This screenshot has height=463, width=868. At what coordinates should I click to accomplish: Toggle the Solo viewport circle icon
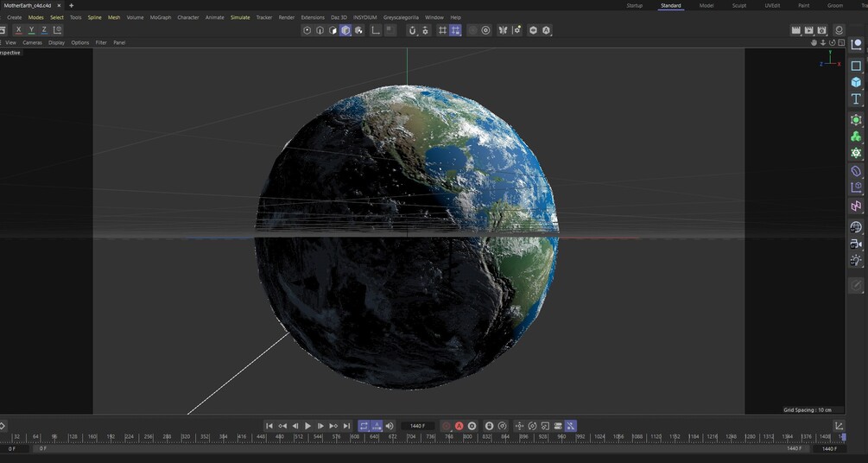pyautogui.click(x=485, y=30)
